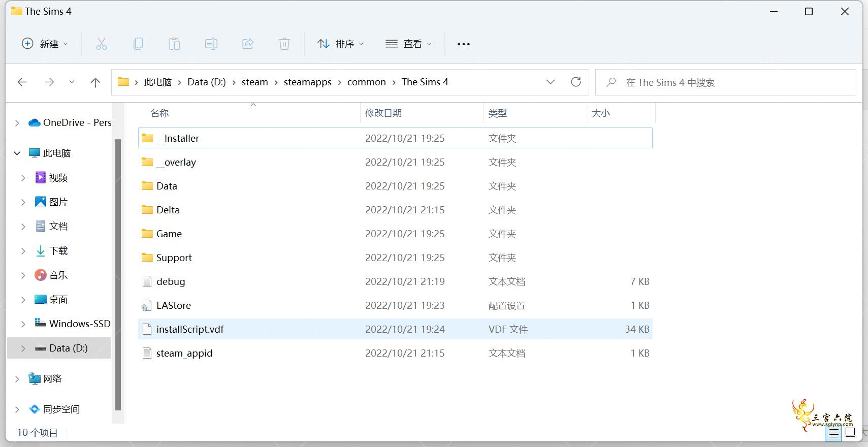Click the 10 个项目 status bar text
This screenshot has height=447, width=868.
click(38, 432)
